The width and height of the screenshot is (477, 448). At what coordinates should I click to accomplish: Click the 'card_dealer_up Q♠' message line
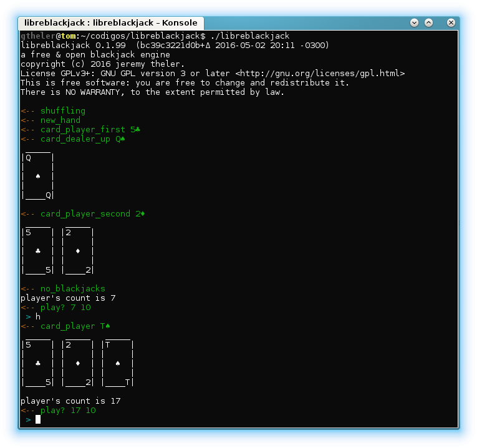coord(73,139)
